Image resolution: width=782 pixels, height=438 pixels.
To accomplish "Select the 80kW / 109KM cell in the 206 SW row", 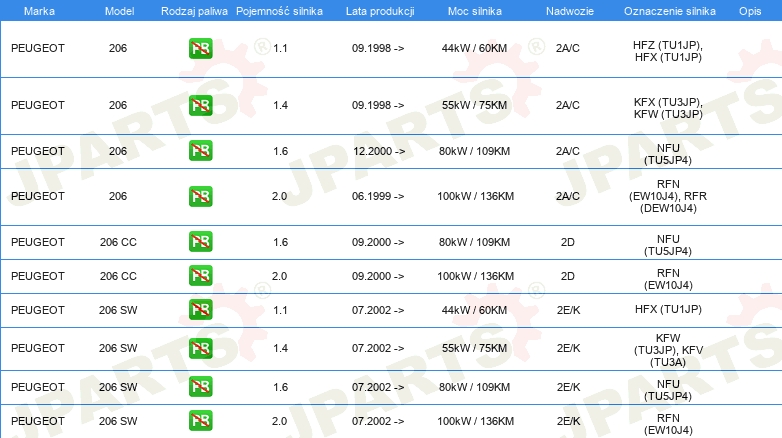I will click(x=474, y=387).
